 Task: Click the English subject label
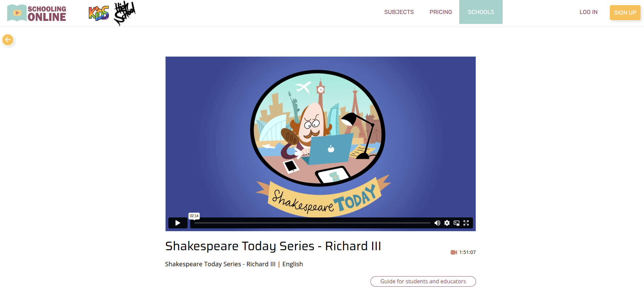(x=293, y=264)
